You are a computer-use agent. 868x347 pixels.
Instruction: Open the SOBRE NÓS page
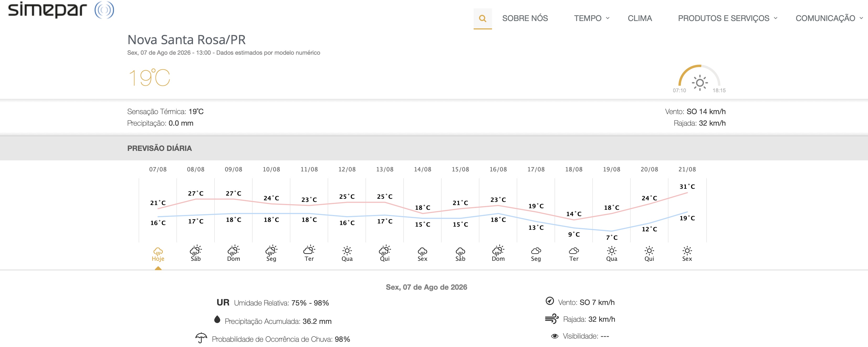pos(525,18)
